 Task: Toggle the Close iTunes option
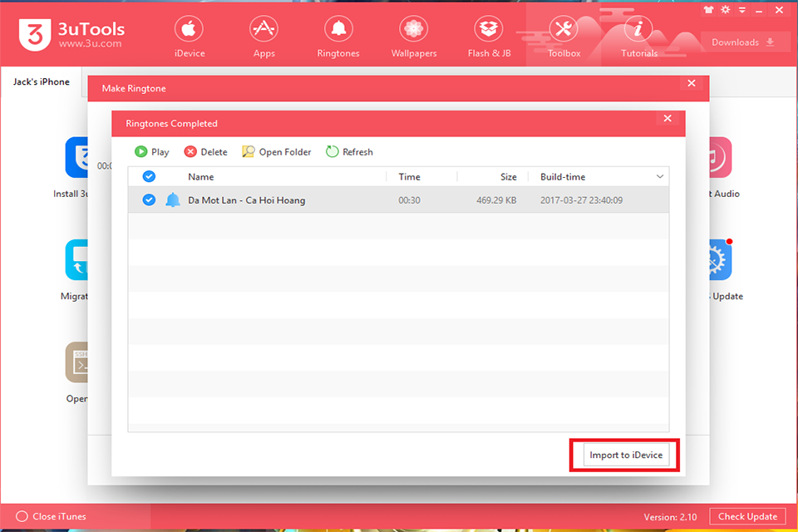[x=51, y=516]
